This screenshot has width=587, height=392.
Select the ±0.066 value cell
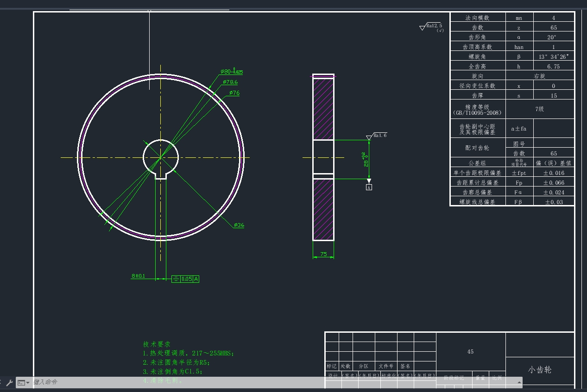click(x=554, y=182)
